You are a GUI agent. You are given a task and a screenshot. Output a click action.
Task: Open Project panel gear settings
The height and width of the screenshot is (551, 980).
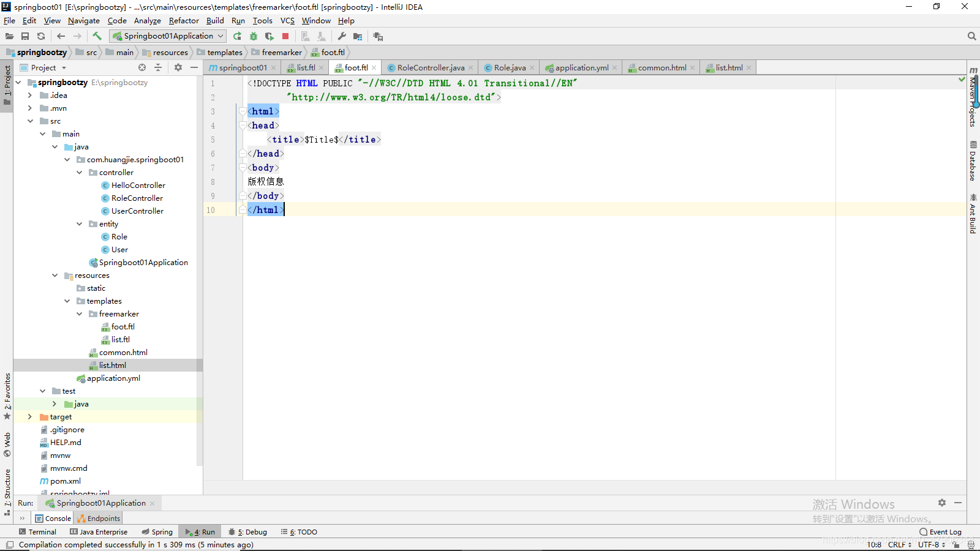click(178, 67)
